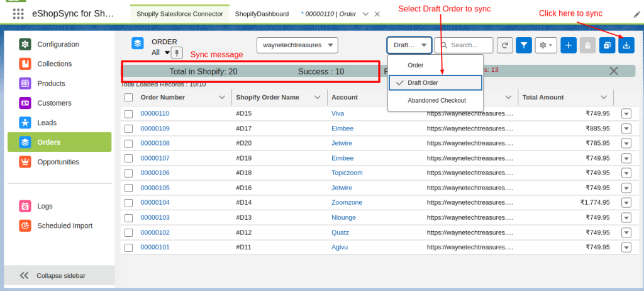Viewport: 644px width, 291px height.
Task: Click into the Search field
Action: [464, 45]
